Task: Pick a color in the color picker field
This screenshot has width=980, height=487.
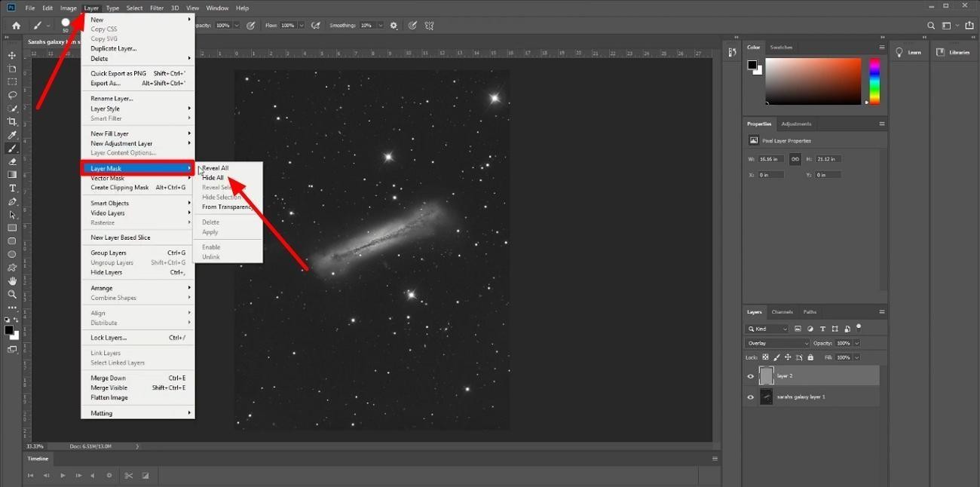Action: tap(813, 81)
